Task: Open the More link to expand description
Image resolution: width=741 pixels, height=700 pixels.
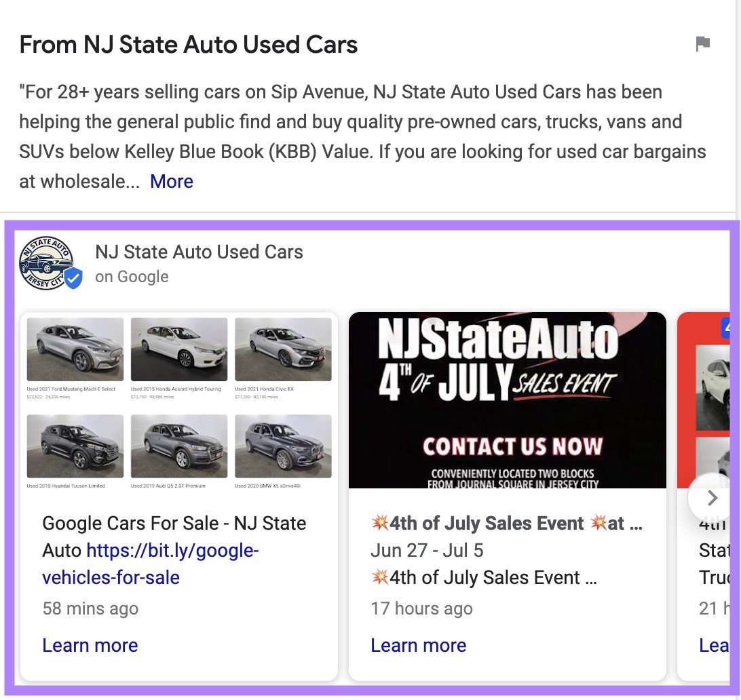Action: coord(172,181)
